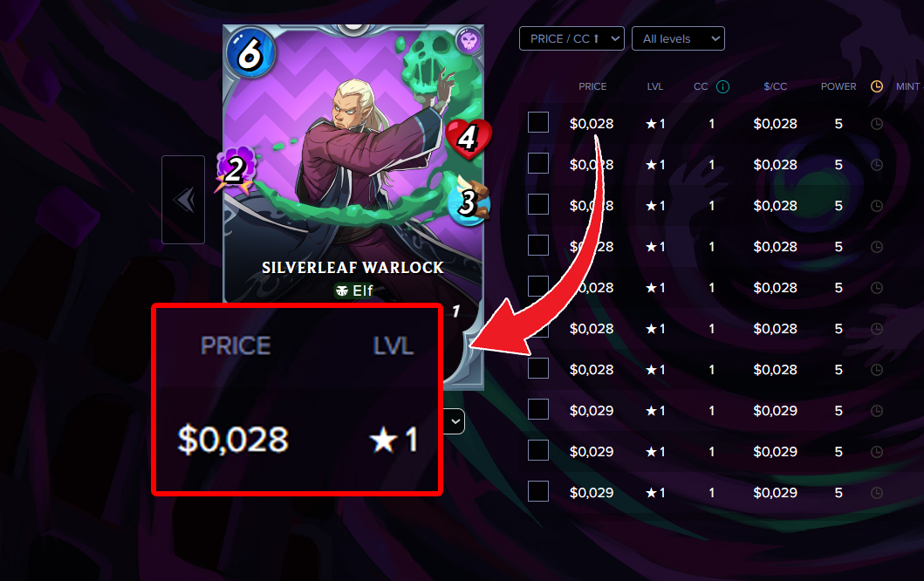Tick the last listing's checkbox

click(538, 491)
